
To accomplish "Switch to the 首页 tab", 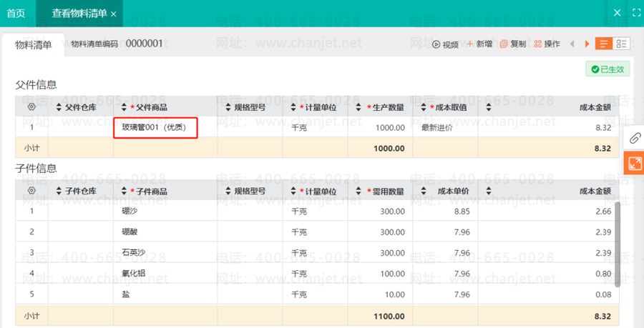I will [x=16, y=13].
